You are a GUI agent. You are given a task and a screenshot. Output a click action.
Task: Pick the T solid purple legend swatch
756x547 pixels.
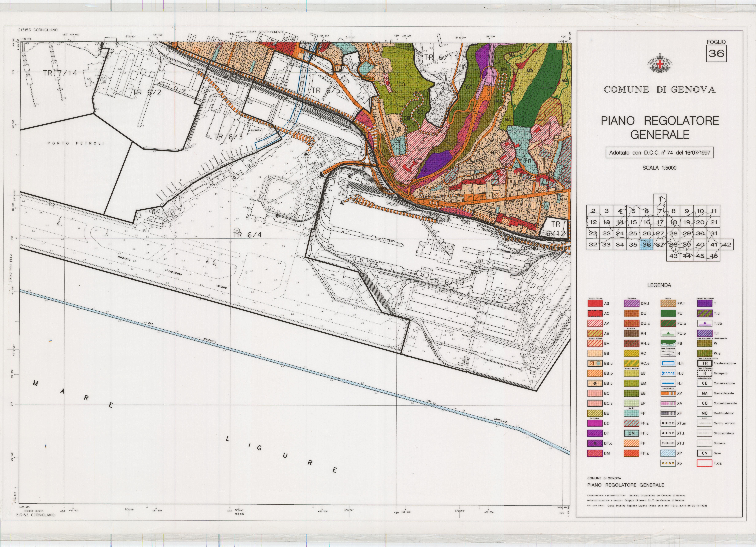705,303
